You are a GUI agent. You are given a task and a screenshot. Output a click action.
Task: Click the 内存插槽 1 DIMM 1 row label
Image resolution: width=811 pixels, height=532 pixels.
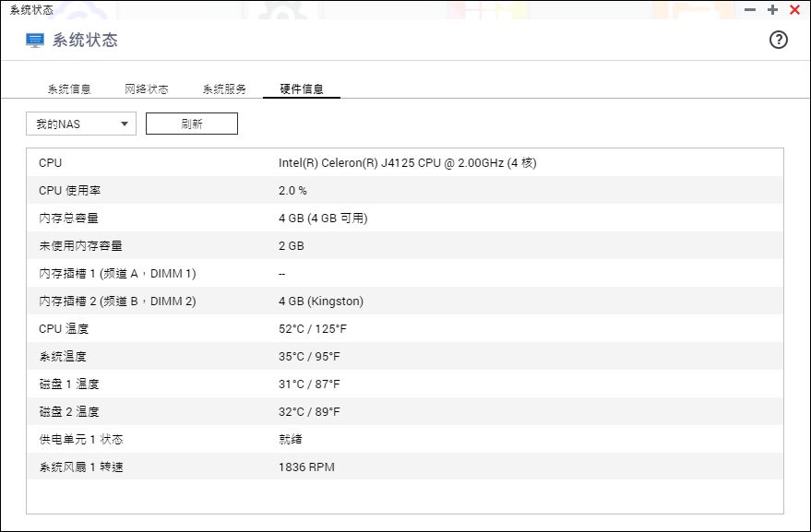(x=117, y=274)
